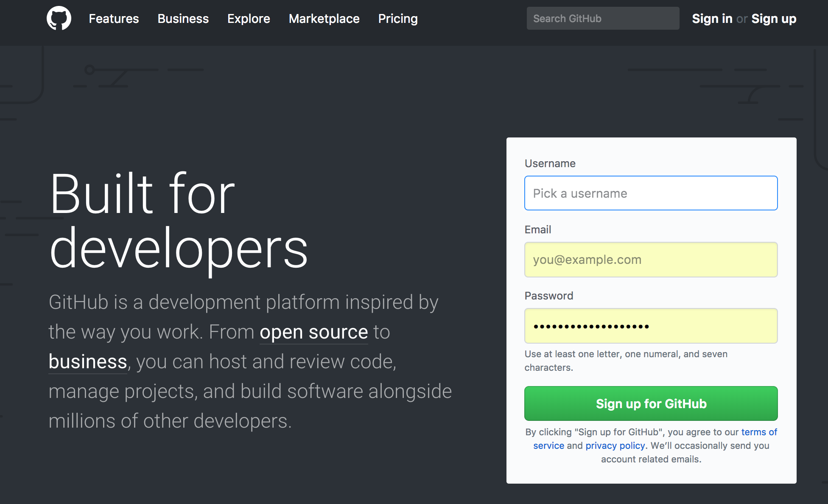Viewport: 828px width, 504px height.
Task: Click the Pick a username field
Action: tap(651, 193)
